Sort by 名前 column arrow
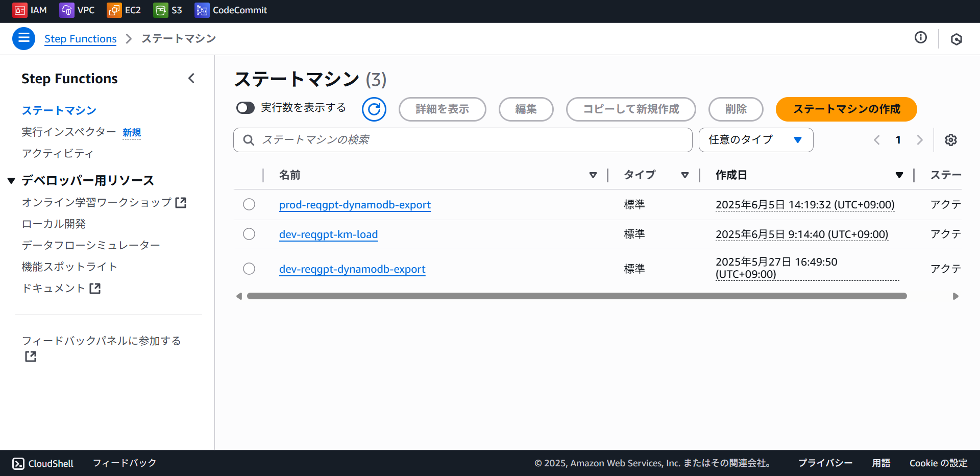 point(593,175)
